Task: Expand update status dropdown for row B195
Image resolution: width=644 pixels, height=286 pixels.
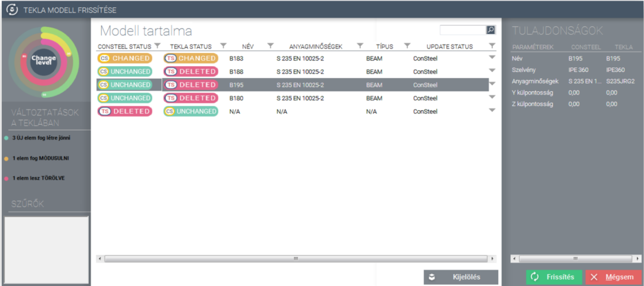Action: 492,84
